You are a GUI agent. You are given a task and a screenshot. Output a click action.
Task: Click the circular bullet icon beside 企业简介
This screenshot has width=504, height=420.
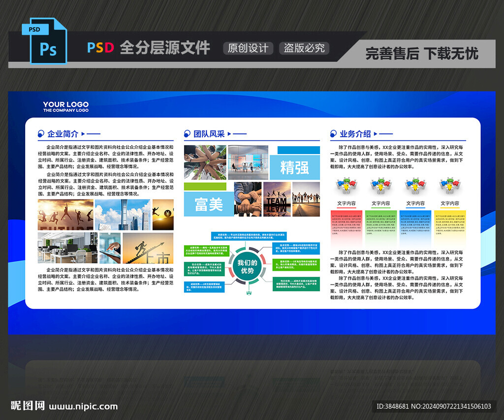41,133
